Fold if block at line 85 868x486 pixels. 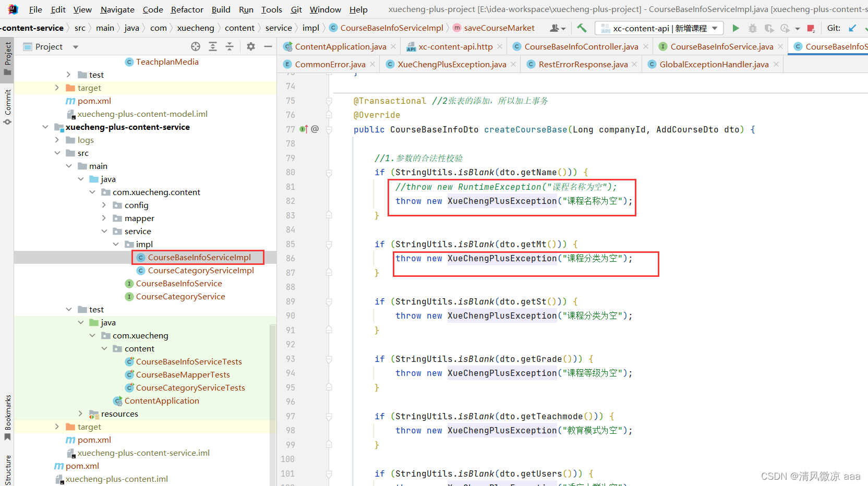(x=329, y=244)
